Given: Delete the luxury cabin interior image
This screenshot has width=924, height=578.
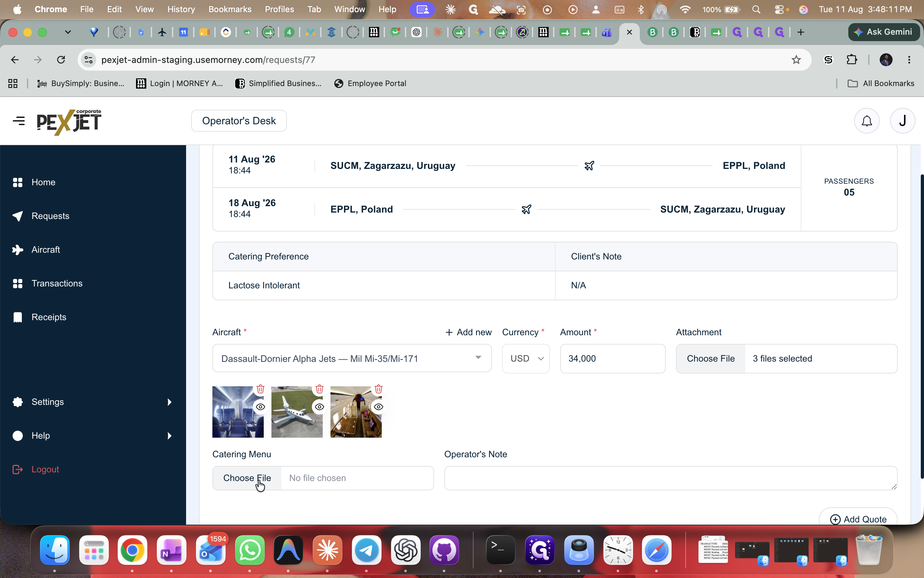Looking at the screenshot, I should pos(378,389).
